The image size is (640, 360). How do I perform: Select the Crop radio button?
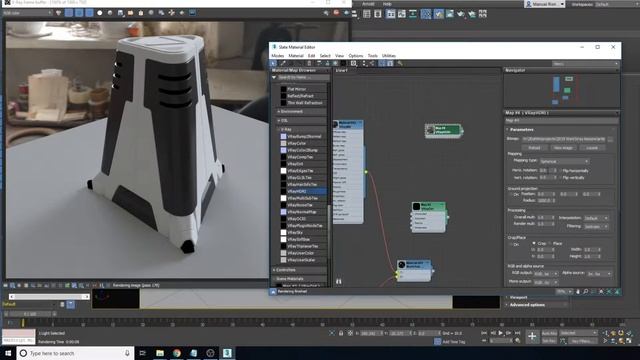coord(533,243)
